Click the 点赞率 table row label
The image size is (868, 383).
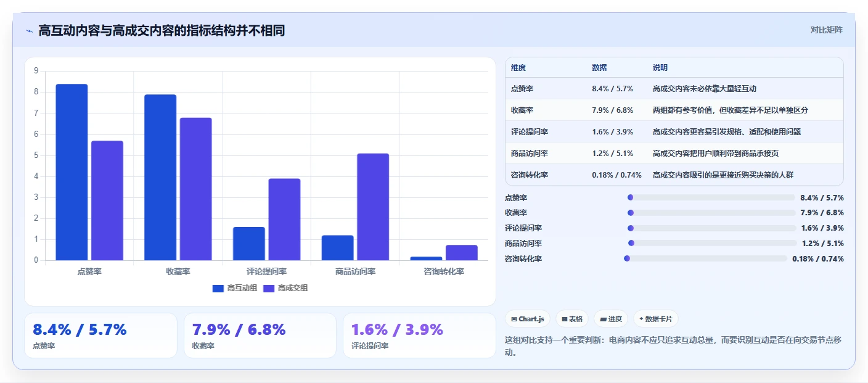coord(522,89)
